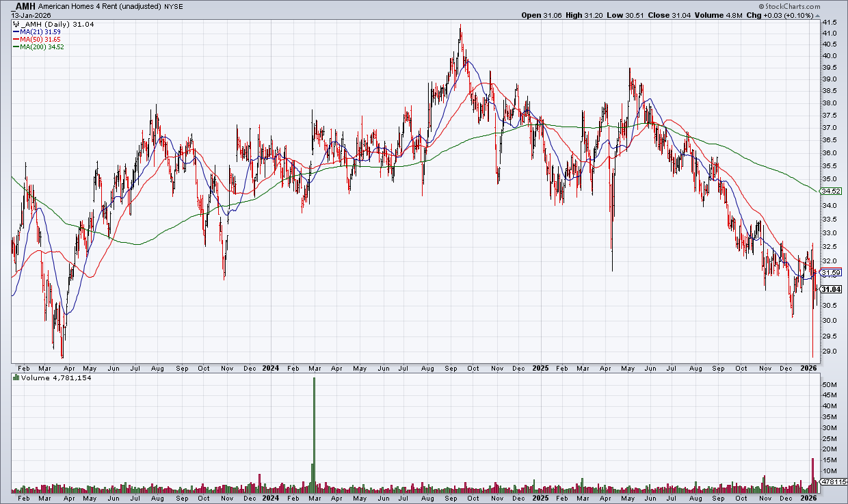Click the up arrow beside the Chg value
This screenshot has height=504, width=848.
coord(787,15)
